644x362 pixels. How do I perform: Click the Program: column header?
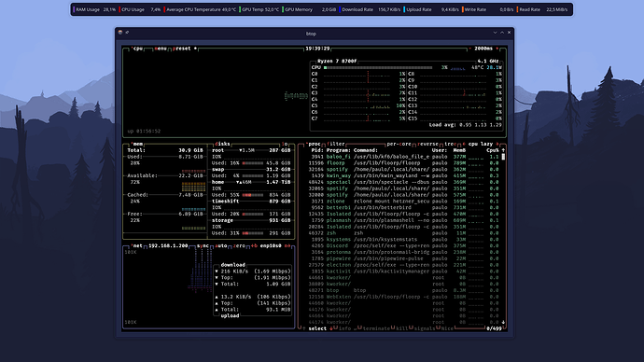(x=339, y=150)
